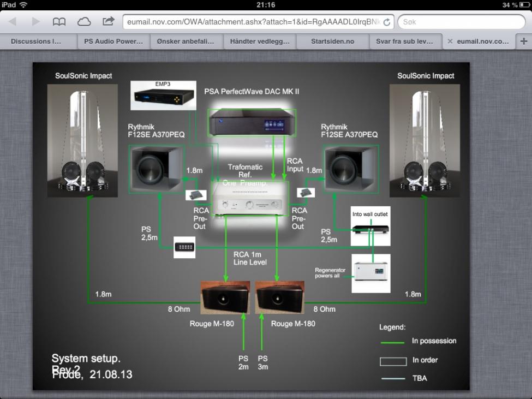
Task: Open iCloud tabs cloud icon
Action: pyautogui.click(x=84, y=22)
